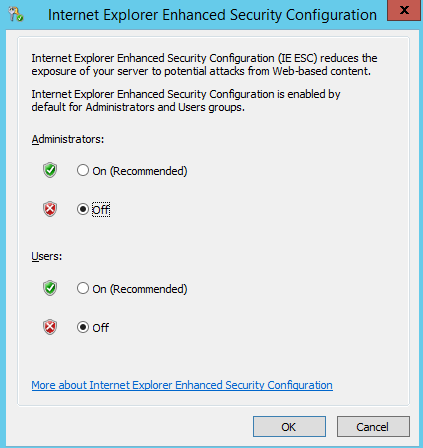The width and height of the screenshot is (423, 448).
Task: Select Off radio button for Users
Action: click(83, 327)
